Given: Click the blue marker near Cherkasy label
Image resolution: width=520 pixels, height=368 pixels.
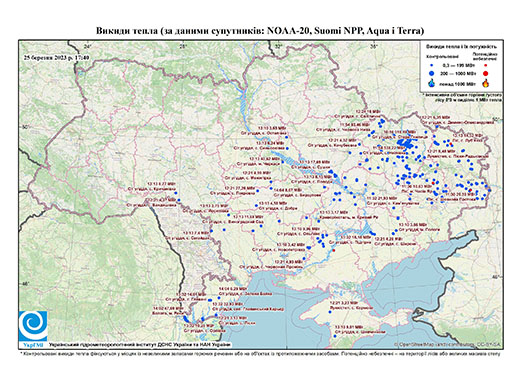Looking at the screenshot, I should [x=283, y=162].
